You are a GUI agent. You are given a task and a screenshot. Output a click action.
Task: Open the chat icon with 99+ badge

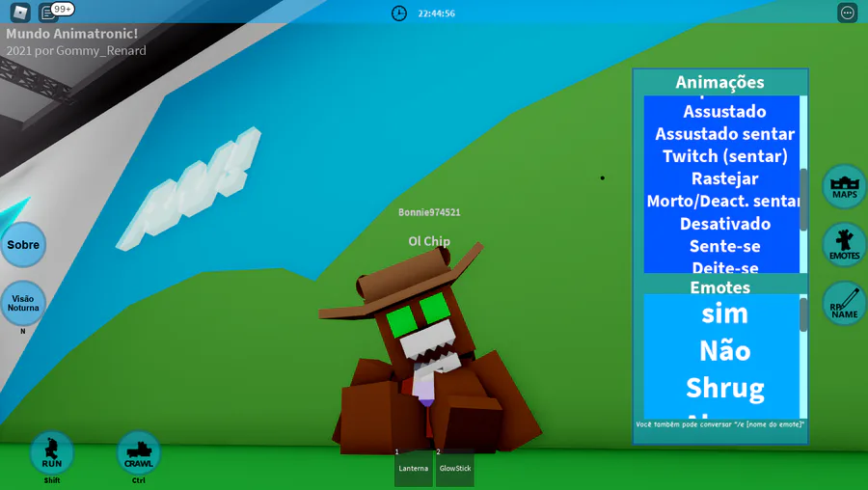pyautogui.click(x=55, y=11)
